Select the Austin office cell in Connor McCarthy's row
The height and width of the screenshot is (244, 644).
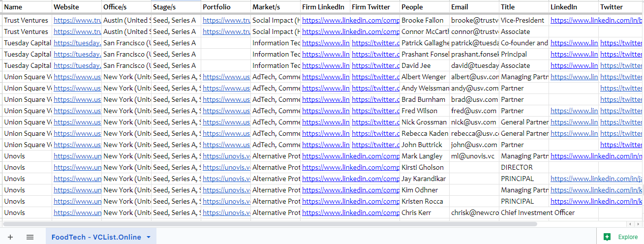[126, 31]
